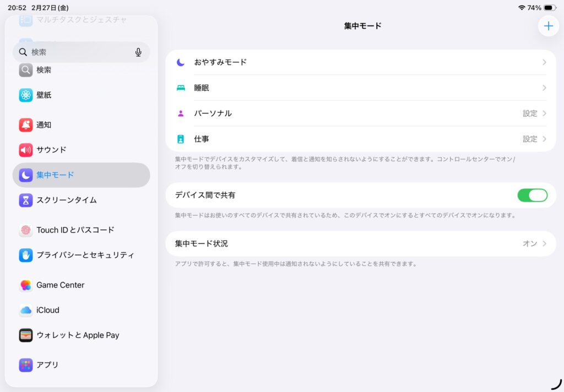Tap the サウンド speaker icon
This screenshot has width=564, height=392.
tap(26, 150)
